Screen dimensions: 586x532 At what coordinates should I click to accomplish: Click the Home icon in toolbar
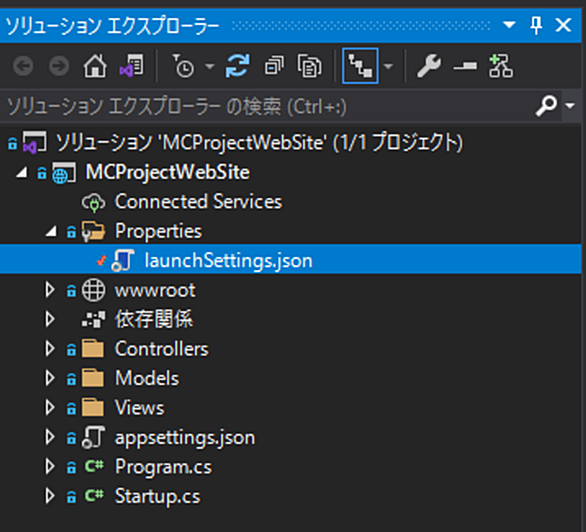point(95,66)
